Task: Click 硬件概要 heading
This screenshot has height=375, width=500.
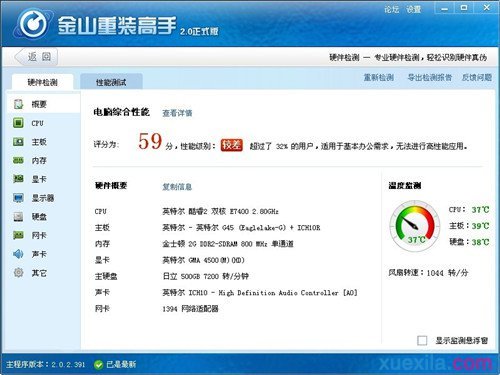Action: pyautogui.click(x=111, y=186)
